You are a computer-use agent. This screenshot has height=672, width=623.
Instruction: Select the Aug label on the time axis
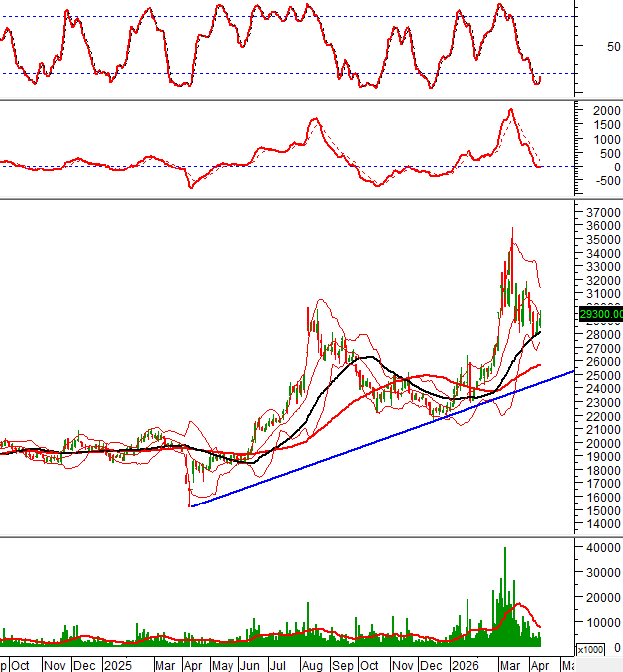click(312, 664)
